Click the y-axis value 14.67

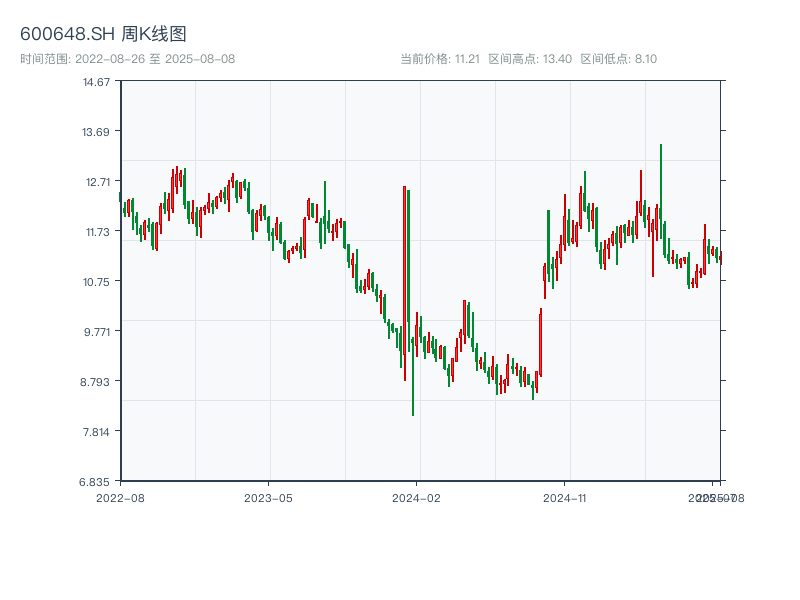pyautogui.click(x=96, y=82)
